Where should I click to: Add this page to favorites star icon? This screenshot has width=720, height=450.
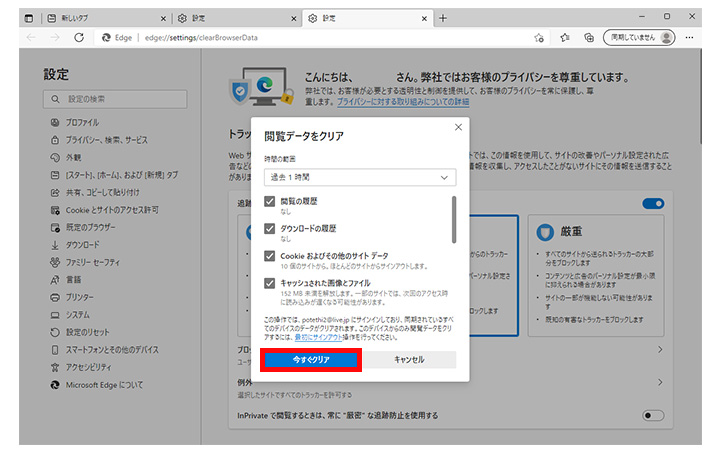point(539,38)
